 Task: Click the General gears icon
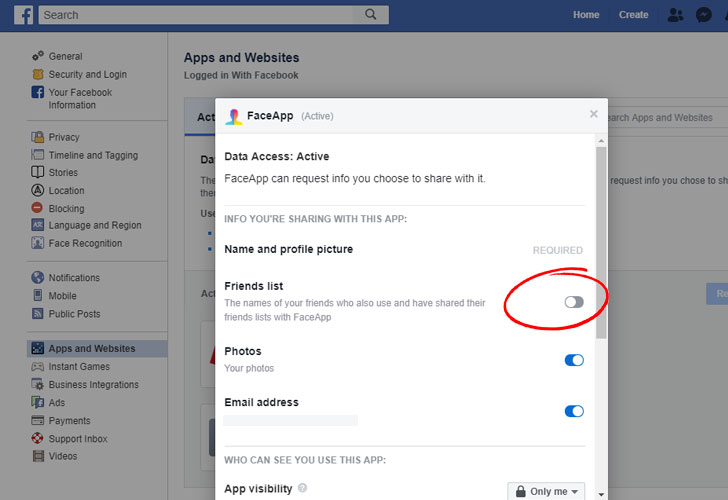[38, 56]
